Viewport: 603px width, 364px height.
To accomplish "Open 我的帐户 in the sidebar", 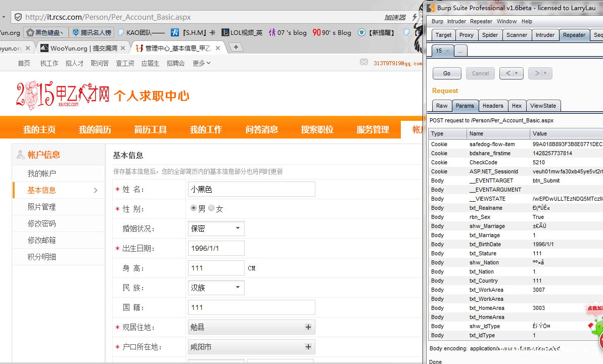I will click(41, 173).
